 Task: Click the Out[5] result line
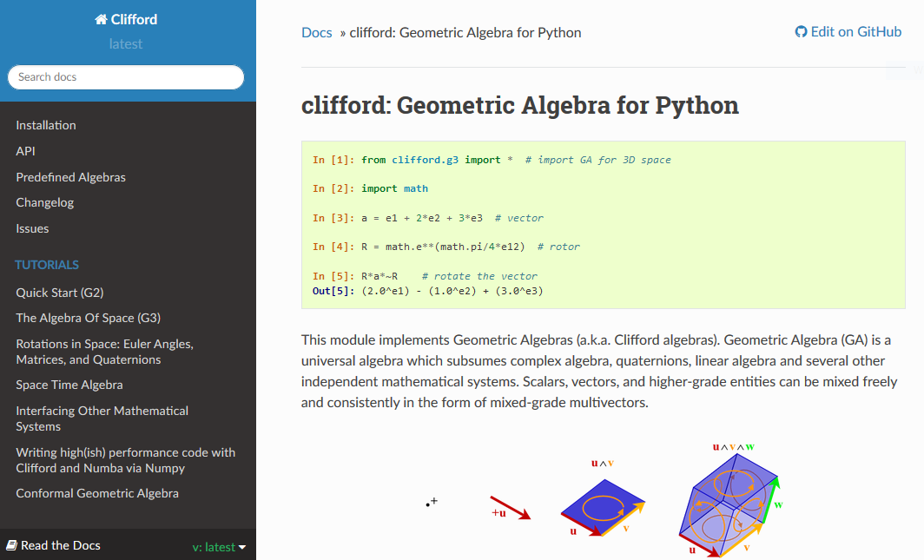428,291
